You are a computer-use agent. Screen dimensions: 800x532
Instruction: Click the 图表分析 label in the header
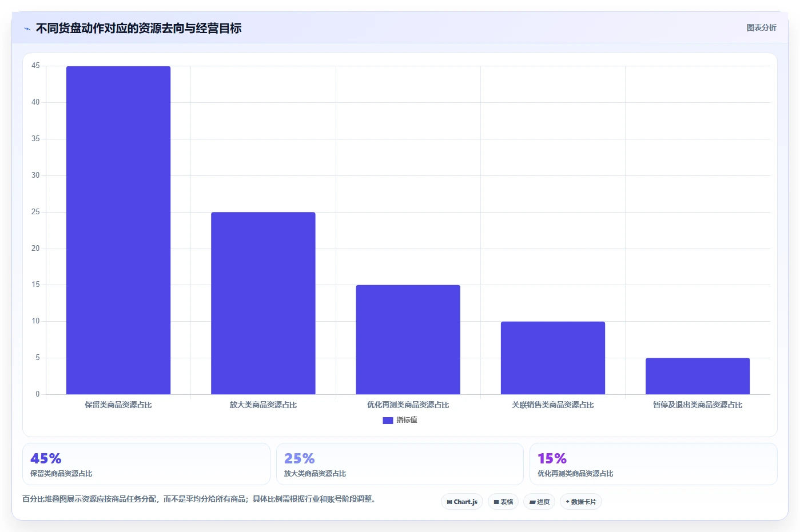pyautogui.click(x=761, y=27)
